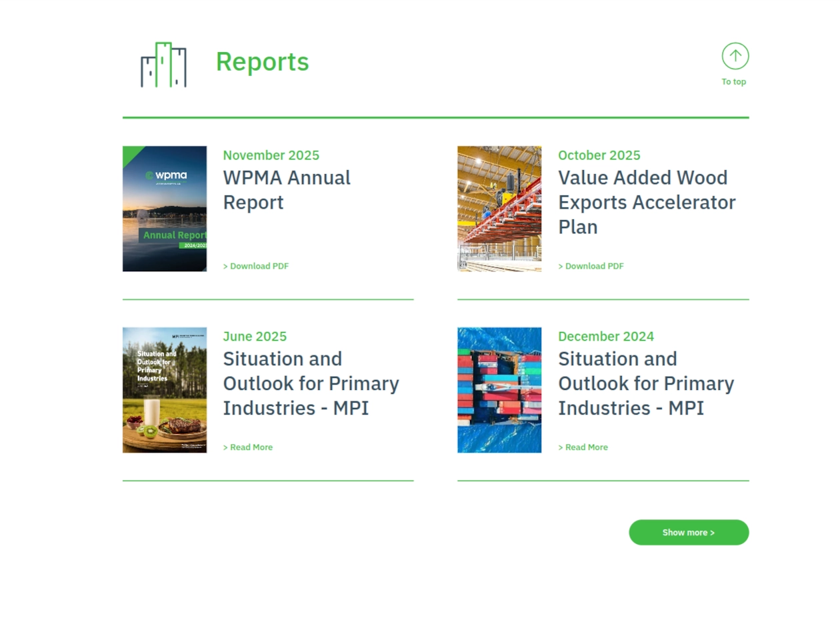Download PDF of the Value Added Wood Exports plan
840x630 pixels.
click(591, 266)
